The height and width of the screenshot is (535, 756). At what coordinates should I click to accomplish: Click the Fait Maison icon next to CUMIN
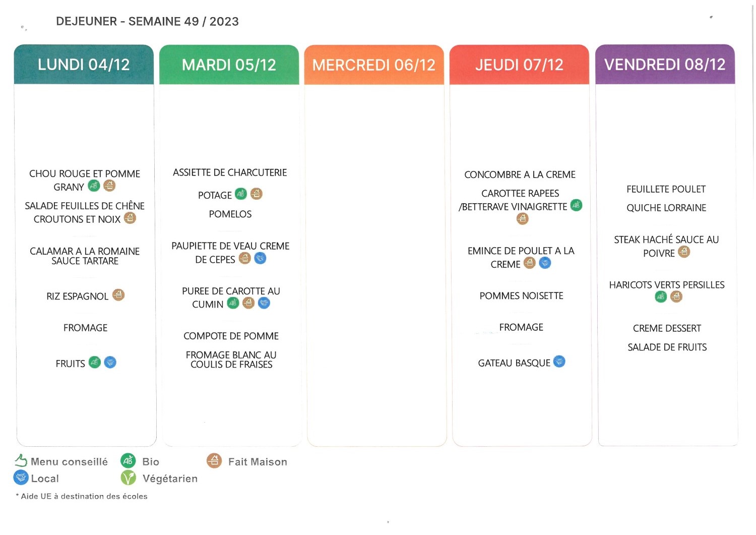[248, 303]
